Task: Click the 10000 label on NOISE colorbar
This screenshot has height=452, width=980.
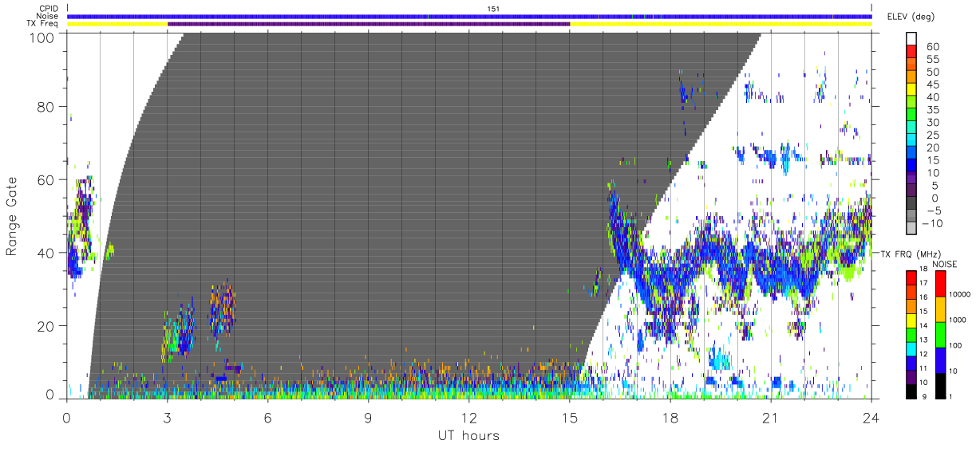Action: coord(960,294)
